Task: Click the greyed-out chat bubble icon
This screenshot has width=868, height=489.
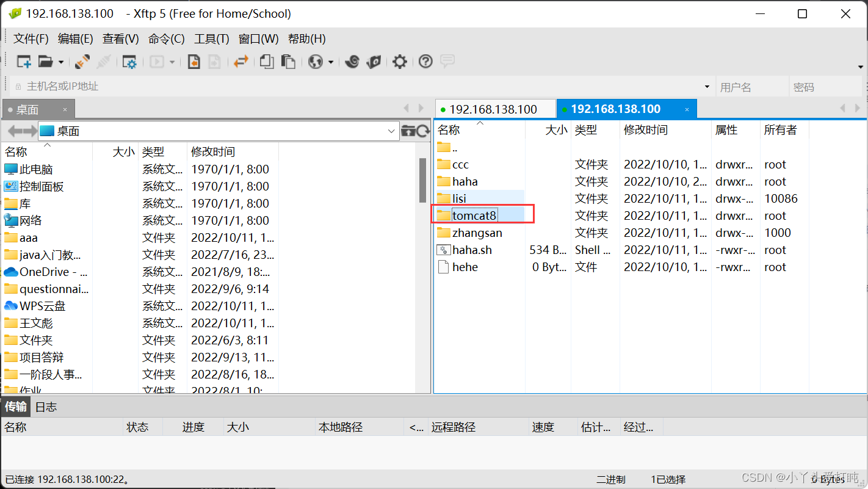Action: pos(447,61)
